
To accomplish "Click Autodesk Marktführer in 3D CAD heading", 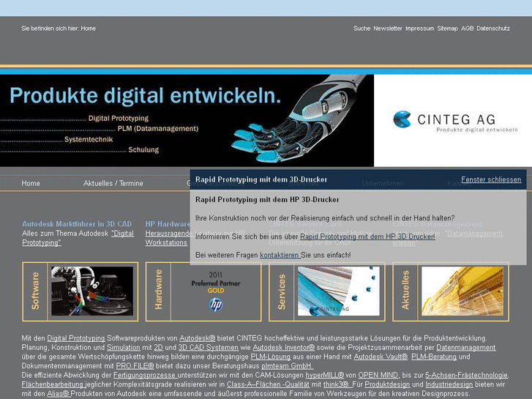I will tap(77, 224).
